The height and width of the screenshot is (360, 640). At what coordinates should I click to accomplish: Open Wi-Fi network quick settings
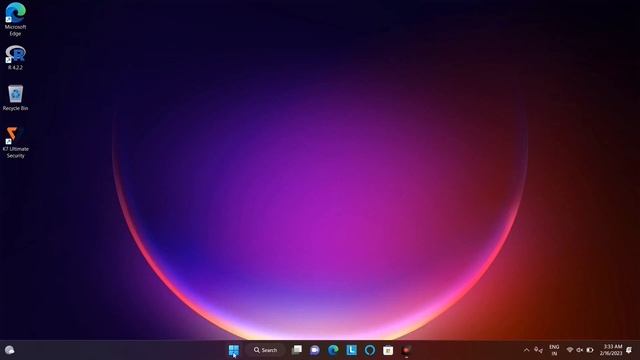570,350
